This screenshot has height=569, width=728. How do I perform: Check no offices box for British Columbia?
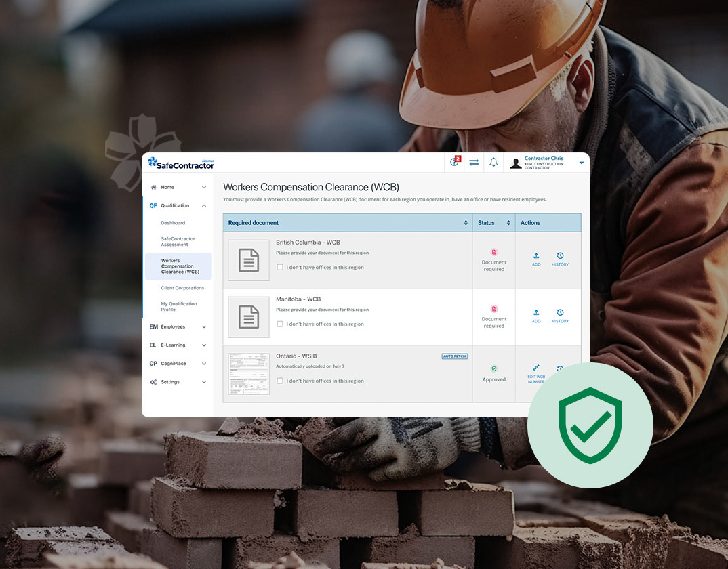pyautogui.click(x=280, y=268)
